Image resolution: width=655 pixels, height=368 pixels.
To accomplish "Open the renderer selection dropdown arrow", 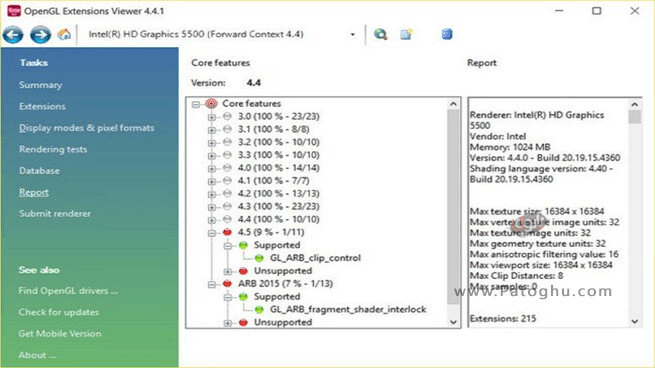I will (353, 35).
